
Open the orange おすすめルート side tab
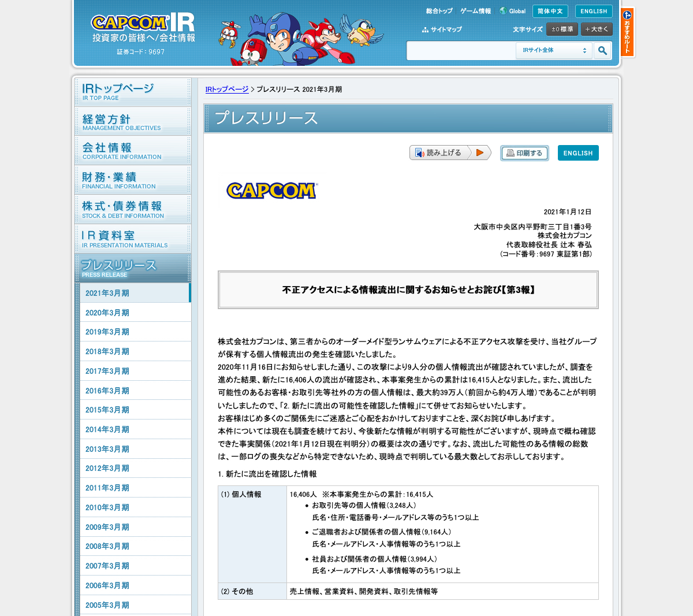[627, 32]
